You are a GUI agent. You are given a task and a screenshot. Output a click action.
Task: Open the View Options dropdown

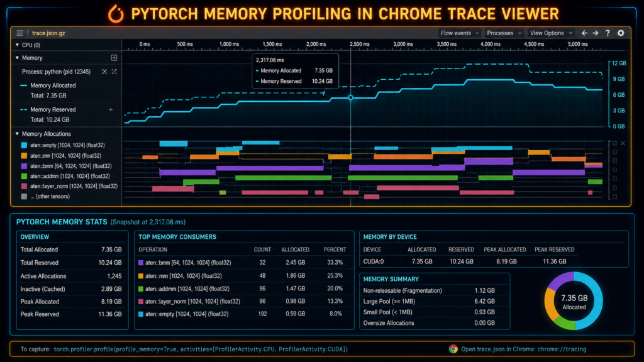[551, 33]
